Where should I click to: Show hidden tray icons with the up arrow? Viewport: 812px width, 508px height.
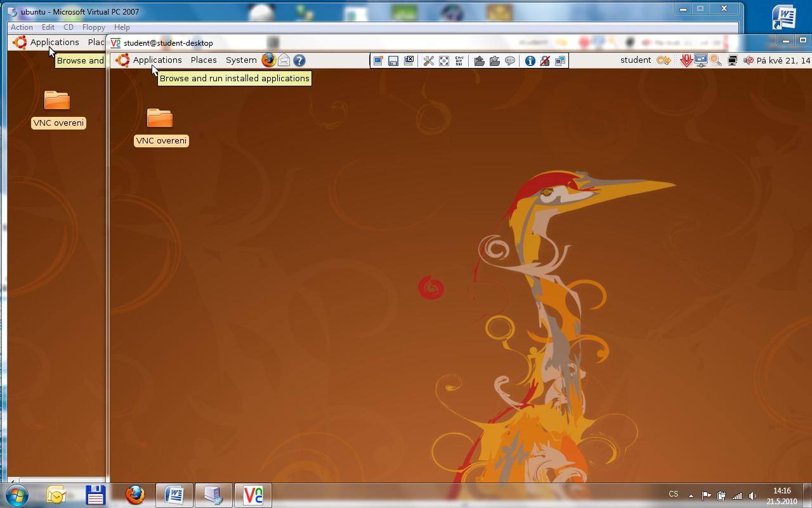coord(691,496)
